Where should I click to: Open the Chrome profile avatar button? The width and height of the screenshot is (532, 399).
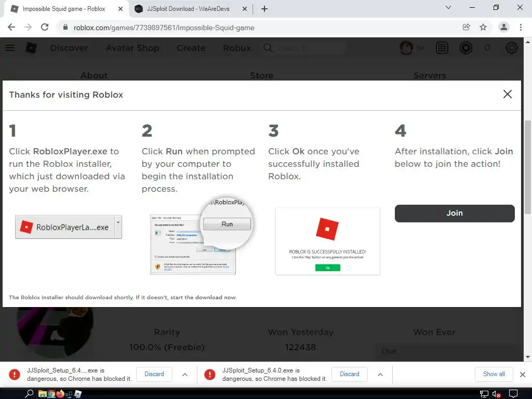pyautogui.click(x=504, y=27)
